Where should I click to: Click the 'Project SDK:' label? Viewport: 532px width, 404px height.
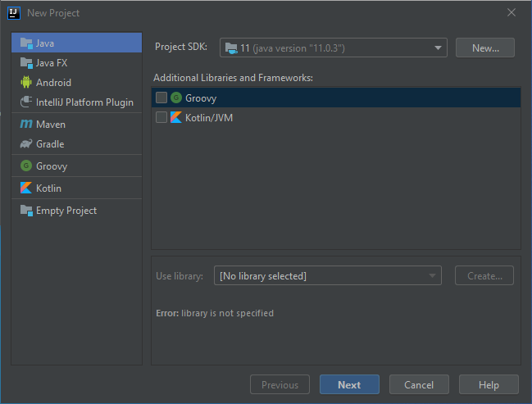[181, 47]
